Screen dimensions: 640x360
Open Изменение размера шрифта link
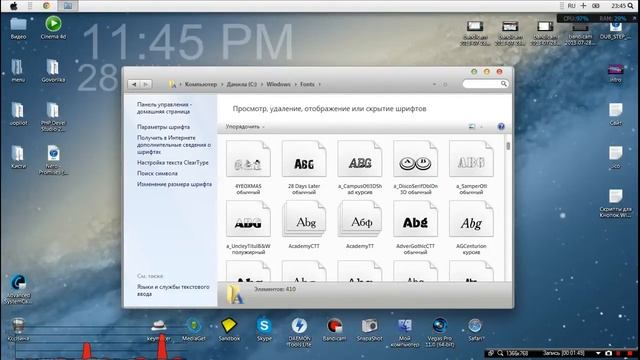tap(174, 184)
